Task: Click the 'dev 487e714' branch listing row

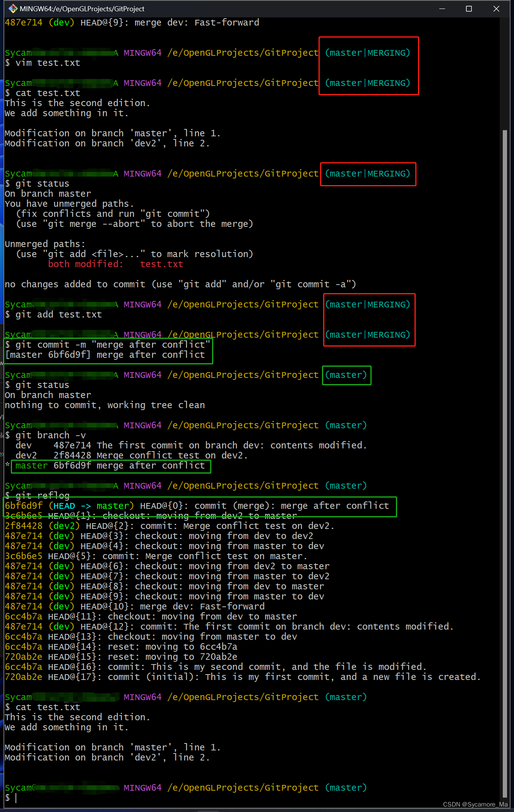Action: (x=191, y=445)
